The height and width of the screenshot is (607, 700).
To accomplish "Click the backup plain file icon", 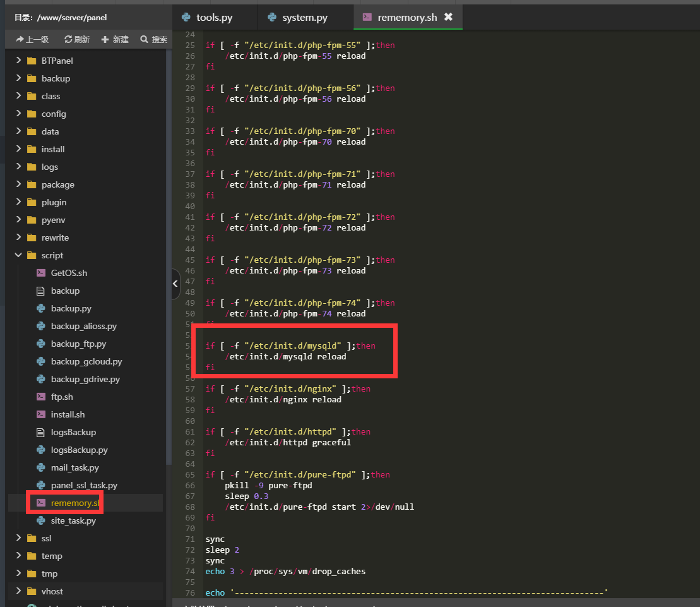I will (40, 291).
